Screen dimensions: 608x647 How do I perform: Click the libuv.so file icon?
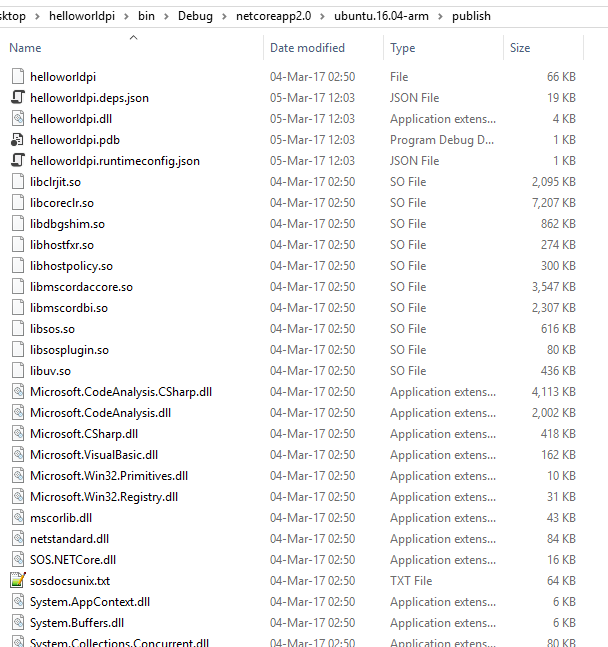click(x=18, y=371)
